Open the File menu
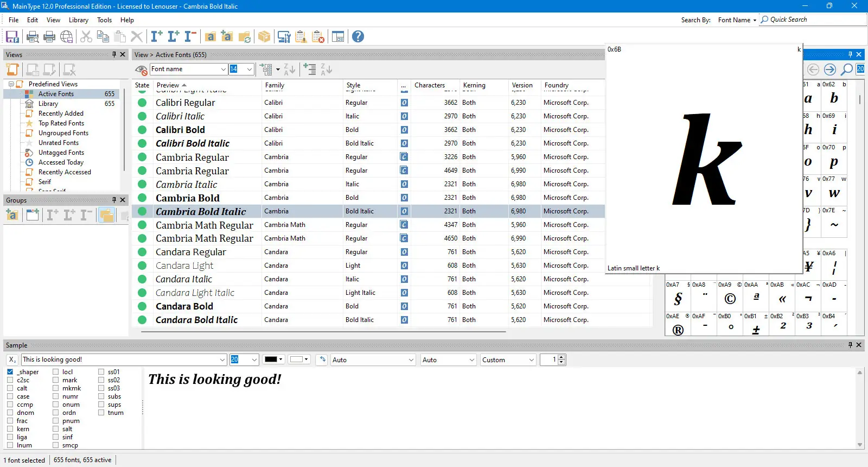The height and width of the screenshot is (467, 868). coord(14,20)
